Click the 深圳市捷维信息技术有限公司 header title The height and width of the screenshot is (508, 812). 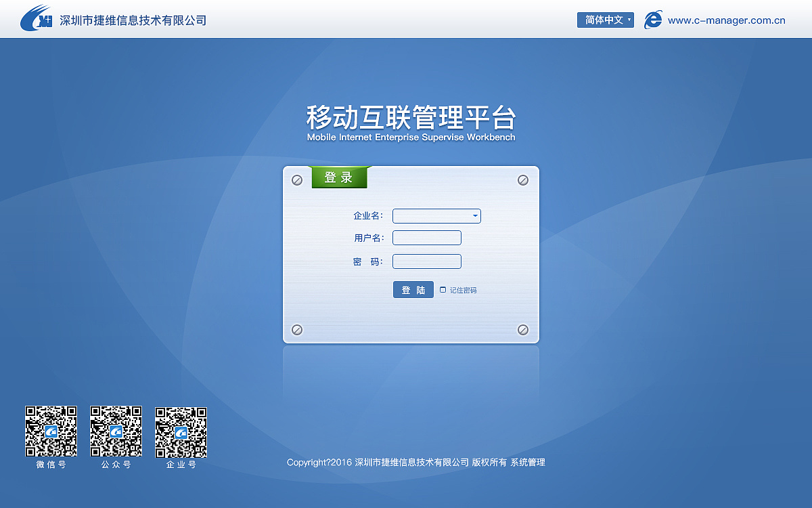[133, 20]
